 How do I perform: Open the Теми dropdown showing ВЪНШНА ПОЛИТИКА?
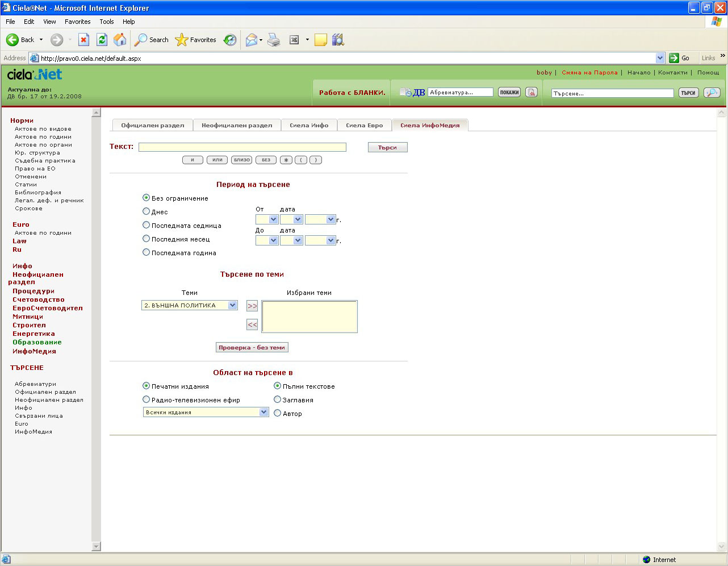pos(189,305)
